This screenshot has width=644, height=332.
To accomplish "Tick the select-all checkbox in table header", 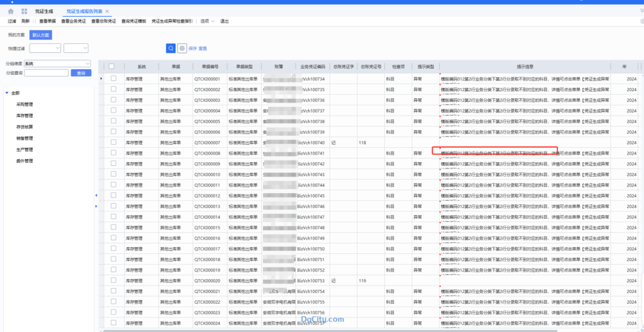I will coord(111,66).
